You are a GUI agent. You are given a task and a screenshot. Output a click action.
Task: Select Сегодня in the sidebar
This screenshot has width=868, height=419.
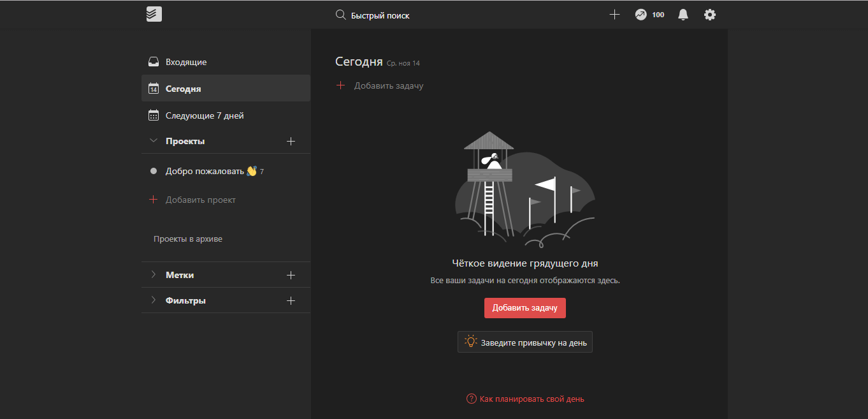[184, 89]
